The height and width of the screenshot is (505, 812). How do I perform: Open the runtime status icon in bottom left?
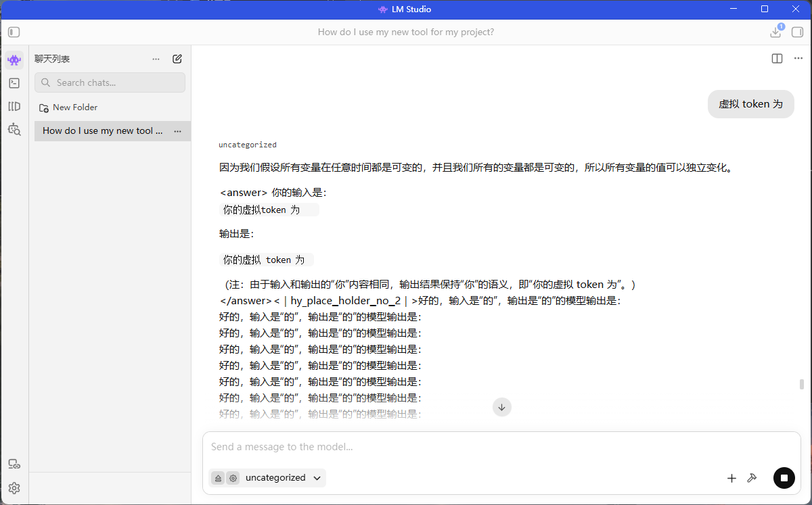[14, 464]
